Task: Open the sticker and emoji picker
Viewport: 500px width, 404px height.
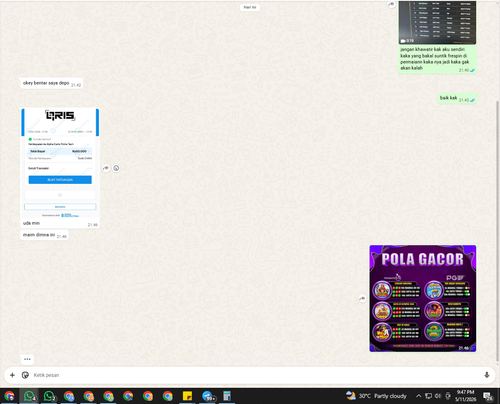Action: tap(25, 375)
